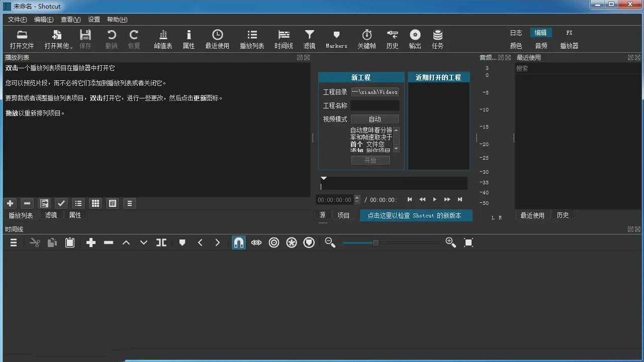Click the 工程名称 project name field
Viewport: 644px width, 362px height.
click(375, 105)
